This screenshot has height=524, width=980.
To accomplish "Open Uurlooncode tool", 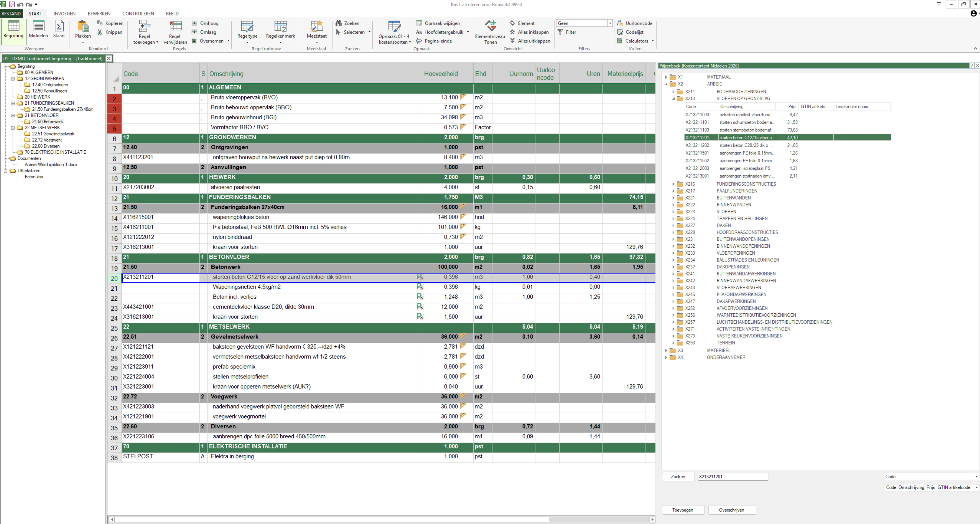I will (635, 23).
